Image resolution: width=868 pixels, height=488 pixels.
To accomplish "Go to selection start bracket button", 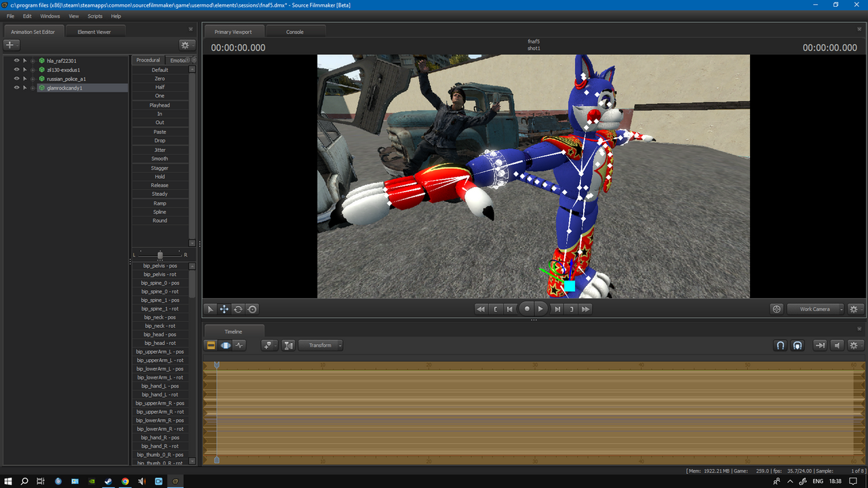I will pyautogui.click(x=496, y=309).
